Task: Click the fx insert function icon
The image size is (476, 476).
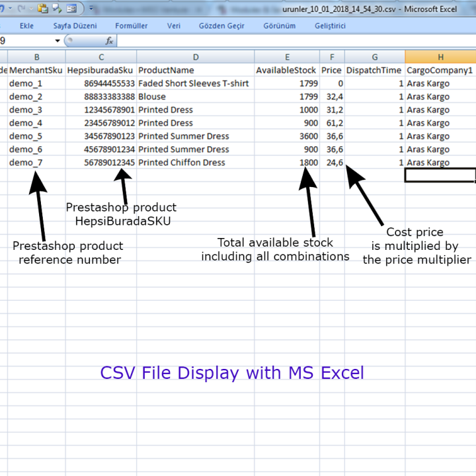Action: [109, 41]
